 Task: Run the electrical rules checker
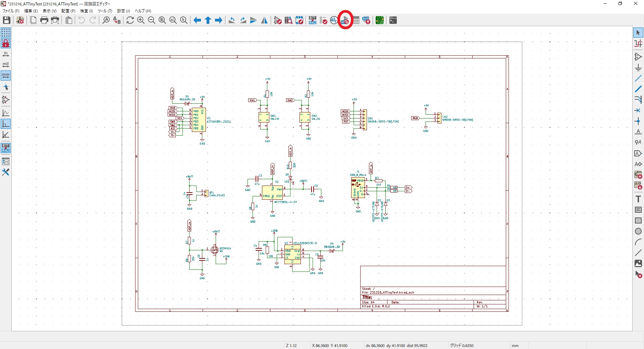(x=323, y=20)
